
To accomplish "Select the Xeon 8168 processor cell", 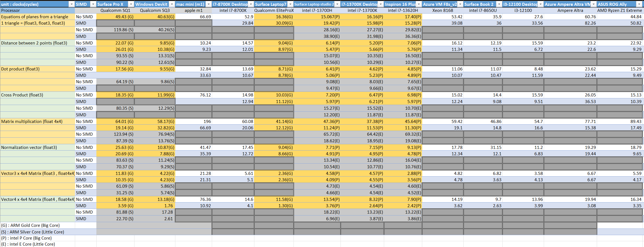I will [442, 10].
